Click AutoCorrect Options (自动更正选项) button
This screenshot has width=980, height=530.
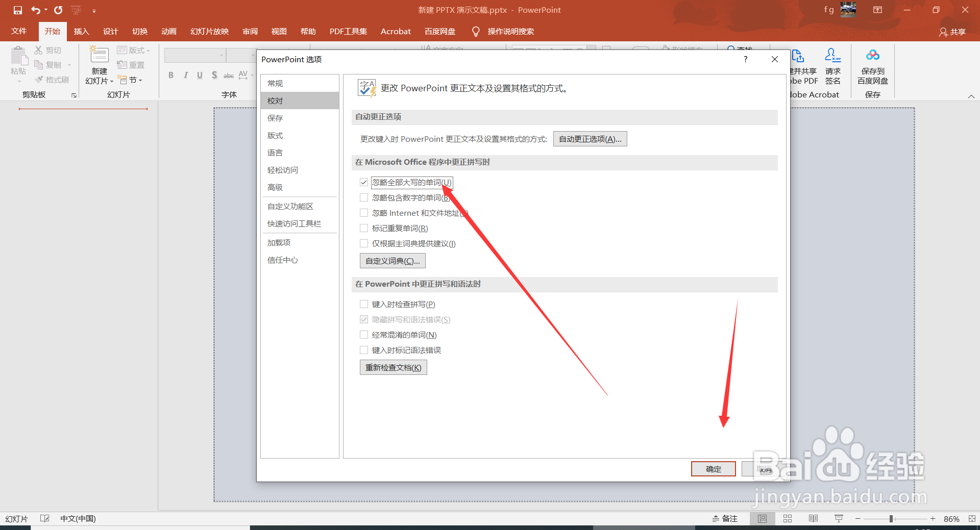590,139
